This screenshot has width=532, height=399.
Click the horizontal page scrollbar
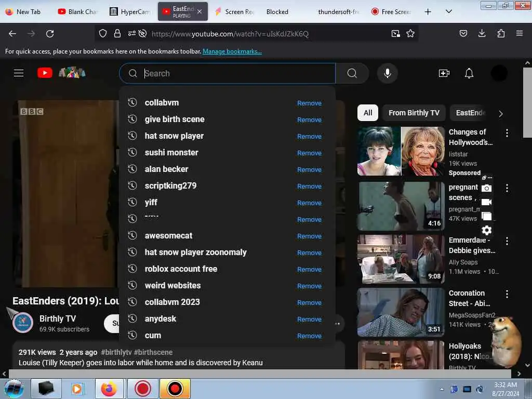[260, 374]
